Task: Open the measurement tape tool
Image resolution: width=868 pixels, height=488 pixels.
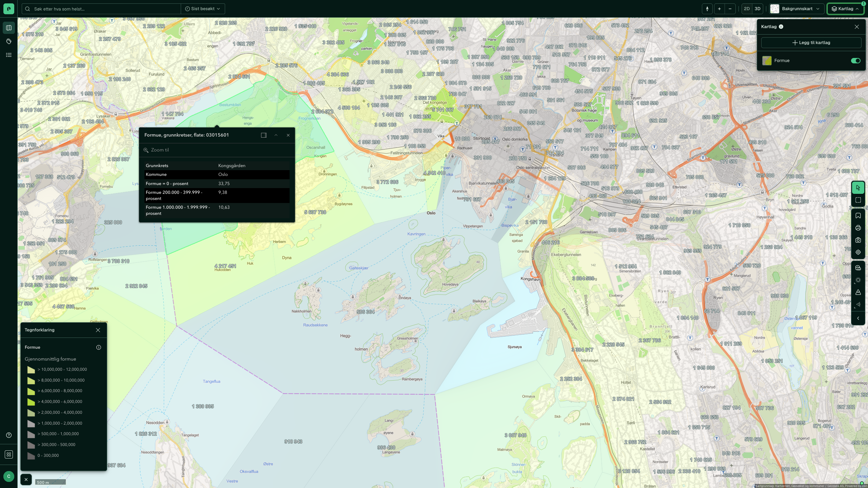Action: pyautogui.click(x=858, y=268)
